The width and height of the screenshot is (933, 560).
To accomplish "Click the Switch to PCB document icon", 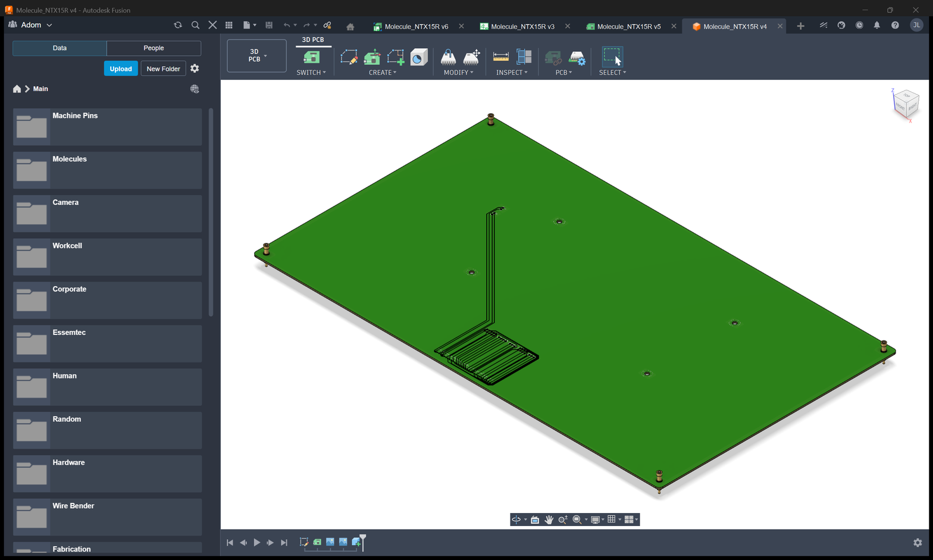I will (311, 57).
